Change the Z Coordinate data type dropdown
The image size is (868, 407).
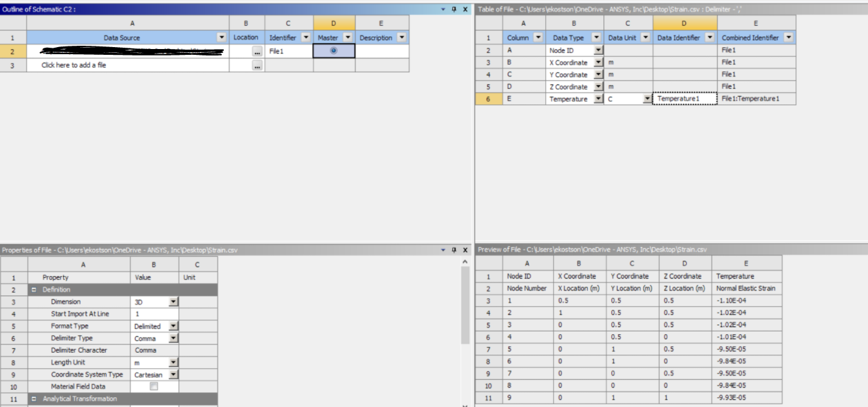click(598, 87)
